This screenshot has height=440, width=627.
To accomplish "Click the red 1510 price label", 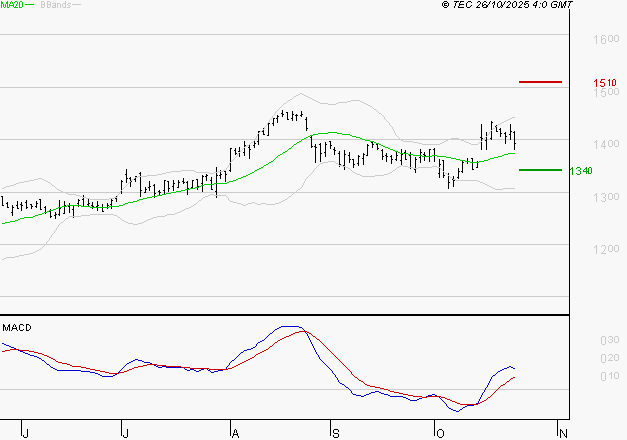I will (x=604, y=83).
